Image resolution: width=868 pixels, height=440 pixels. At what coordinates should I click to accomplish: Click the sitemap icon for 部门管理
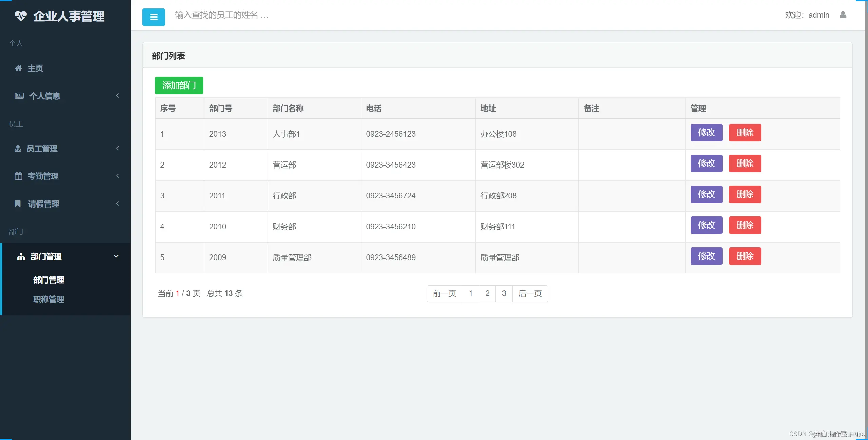point(21,256)
